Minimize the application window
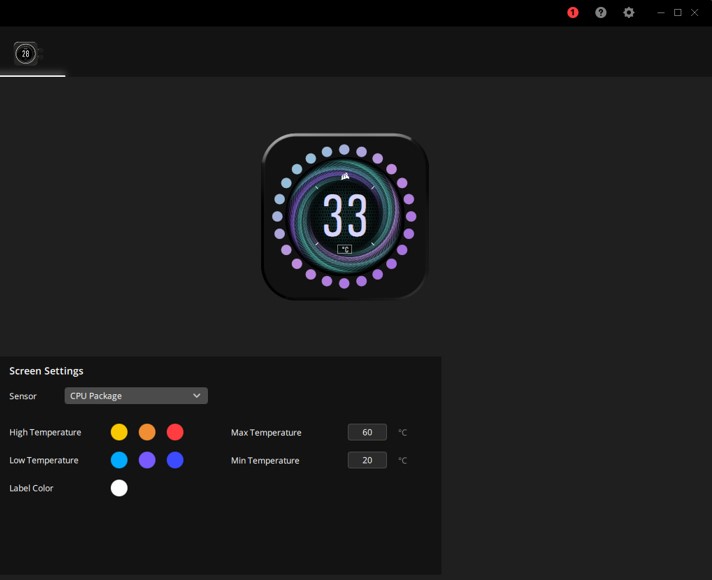Image resolution: width=712 pixels, height=580 pixels. click(661, 13)
